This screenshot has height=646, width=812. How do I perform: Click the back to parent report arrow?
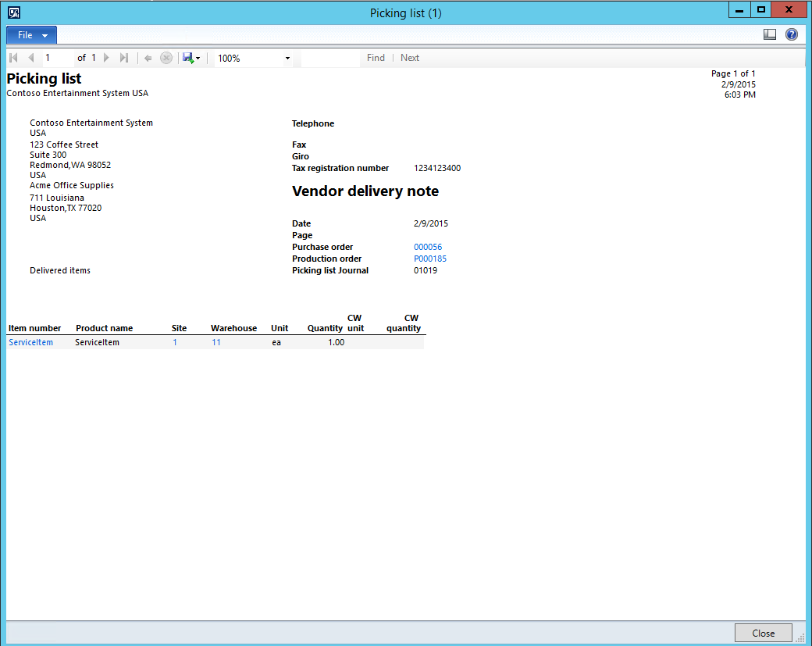[148, 58]
